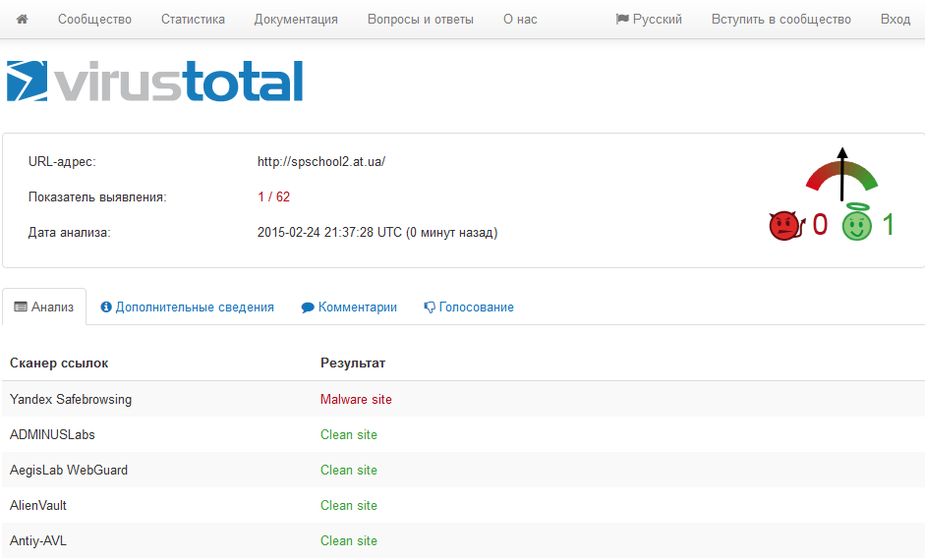Click the community score gauge
The width and height of the screenshot is (925, 560).
tap(841, 174)
